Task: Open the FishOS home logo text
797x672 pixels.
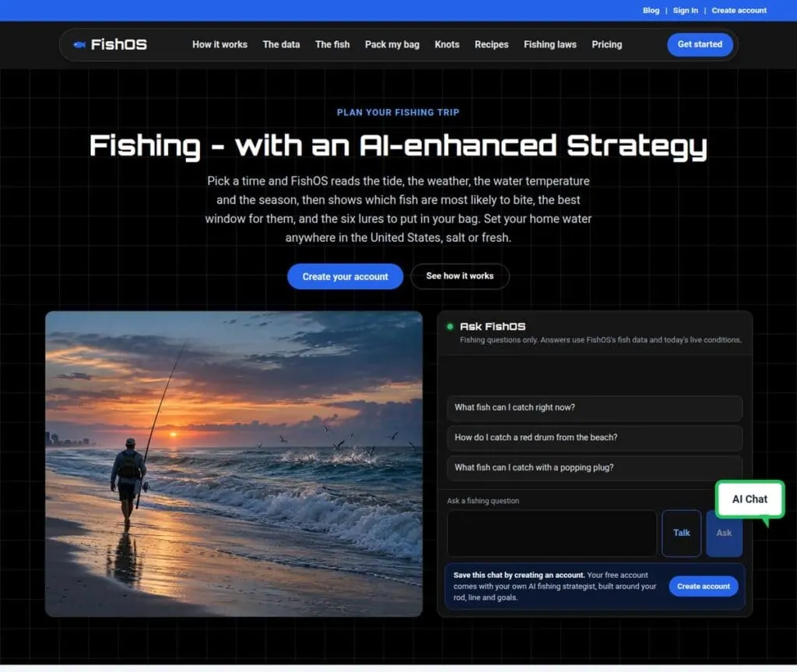Action: tap(118, 44)
